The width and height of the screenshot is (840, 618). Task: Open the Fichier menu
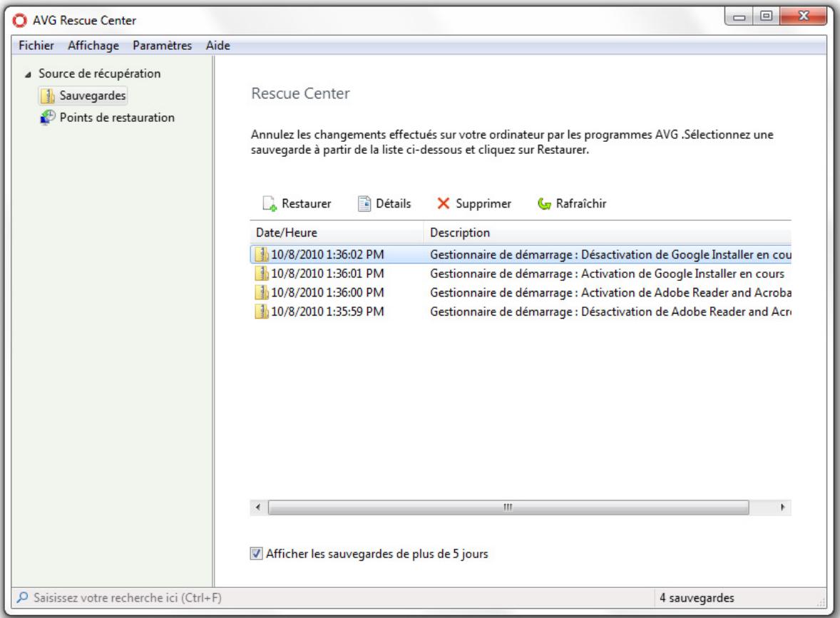point(36,46)
